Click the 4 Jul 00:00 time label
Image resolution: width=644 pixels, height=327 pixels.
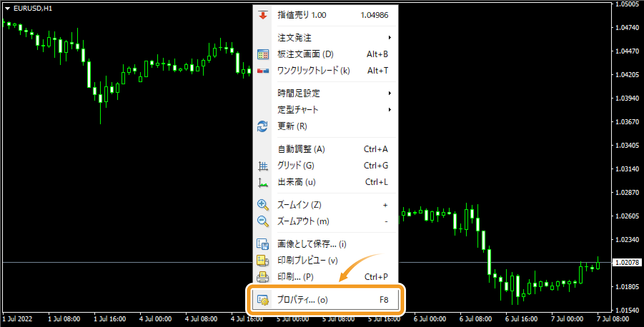(155, 319)
